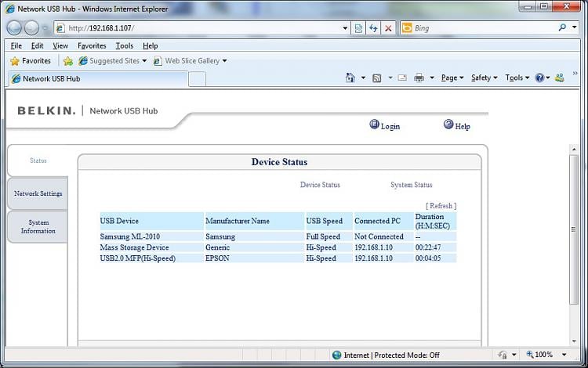Open search provider dropdown arrow
Screen dimensions: 588x368
pos(575,27)
